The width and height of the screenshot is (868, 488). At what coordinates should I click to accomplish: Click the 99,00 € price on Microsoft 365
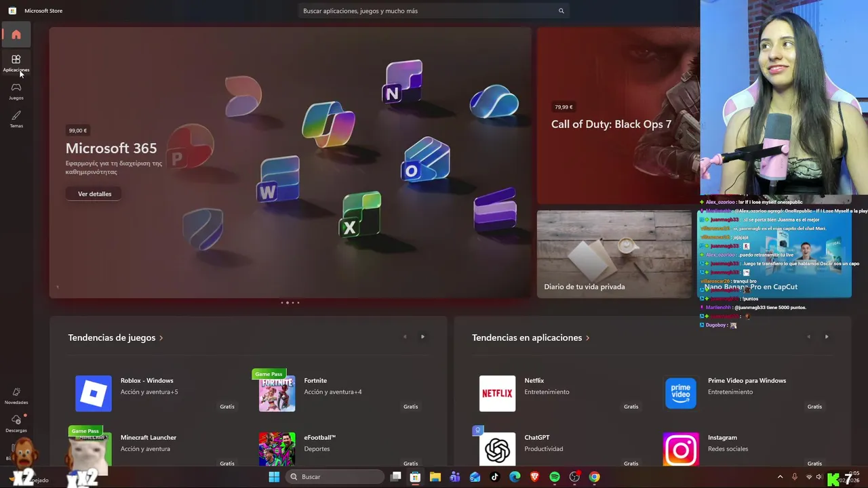(78, 130)
